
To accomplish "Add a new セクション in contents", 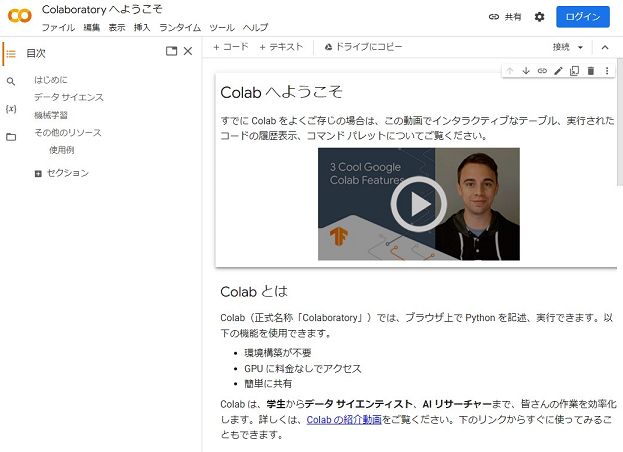I will (x=62, y=173).
